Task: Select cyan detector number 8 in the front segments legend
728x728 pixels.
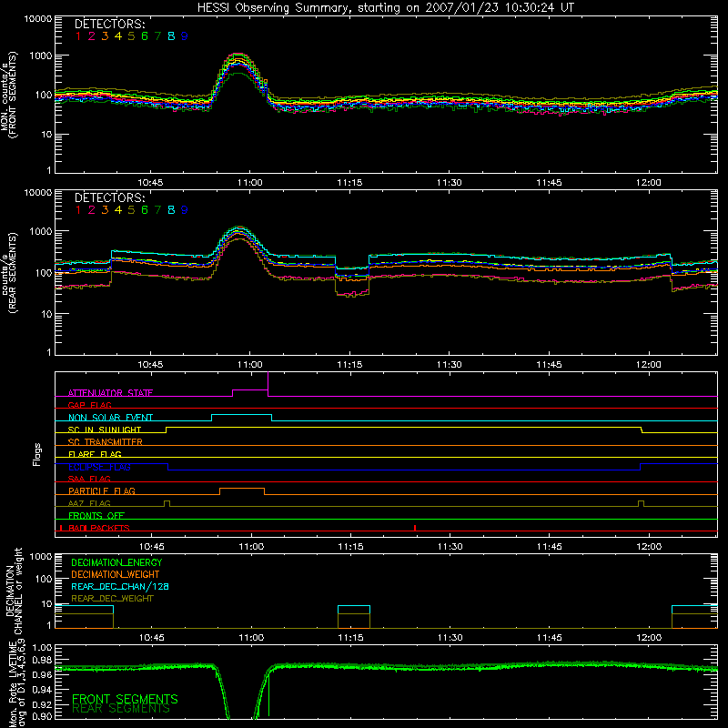Action: tap(171, 36)
